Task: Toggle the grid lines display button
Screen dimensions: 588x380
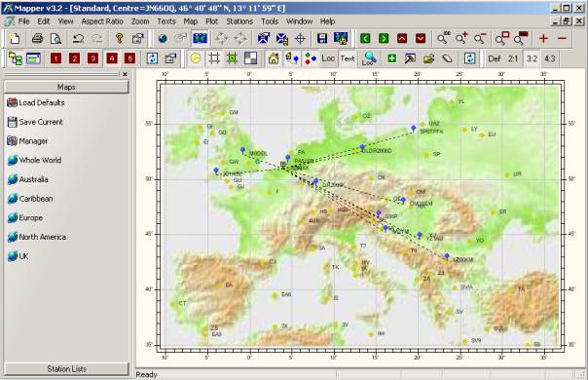Action: (214, 58)
